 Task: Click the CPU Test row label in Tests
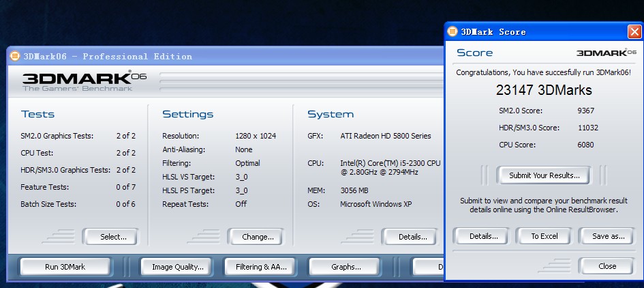click(37, 153)
